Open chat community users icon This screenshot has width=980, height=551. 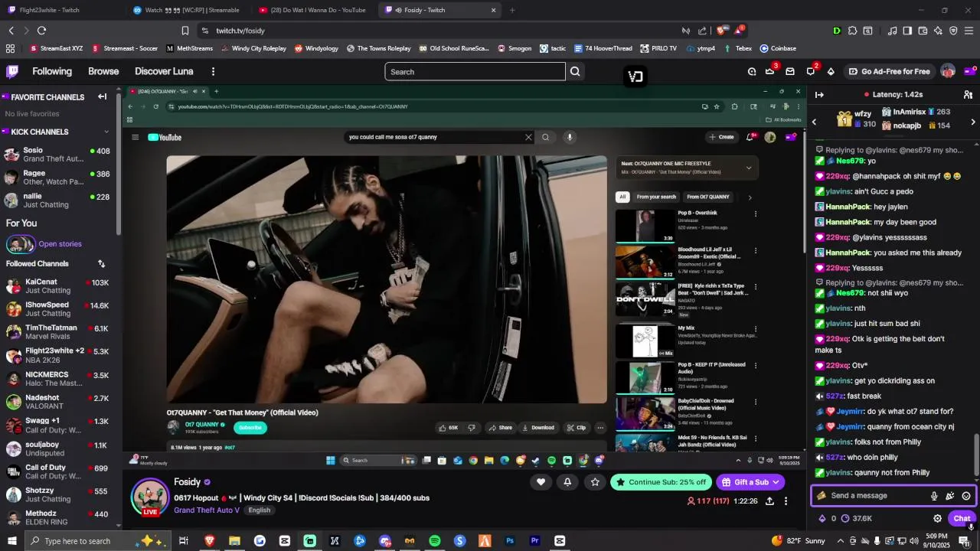click(968, 95)
